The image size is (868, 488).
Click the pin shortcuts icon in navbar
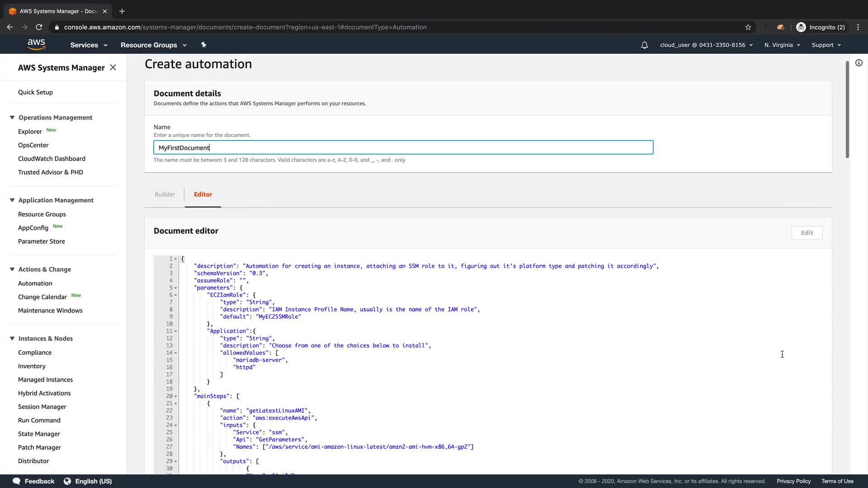(203, 45)
